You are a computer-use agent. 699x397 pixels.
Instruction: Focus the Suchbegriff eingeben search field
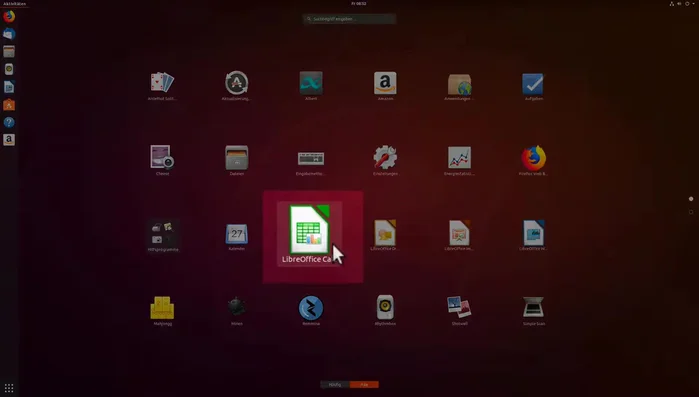pos(350,19)
